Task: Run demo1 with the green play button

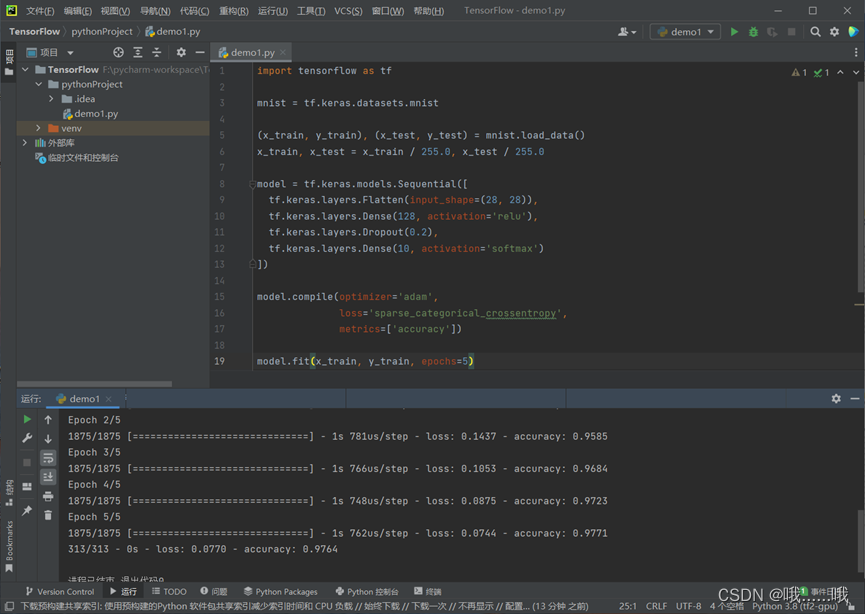Action: click(x=734, y=32)
